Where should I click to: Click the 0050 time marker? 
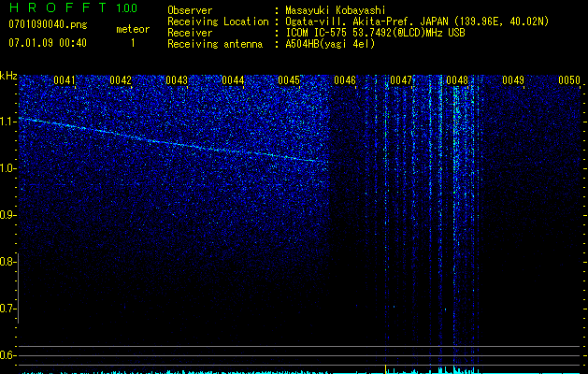pos(569,80)
